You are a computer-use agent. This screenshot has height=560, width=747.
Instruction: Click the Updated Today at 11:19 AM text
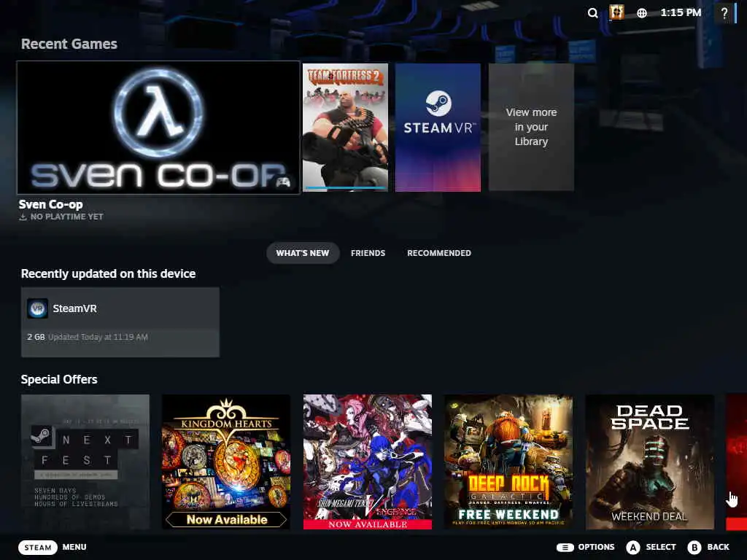tap(98, 337)
